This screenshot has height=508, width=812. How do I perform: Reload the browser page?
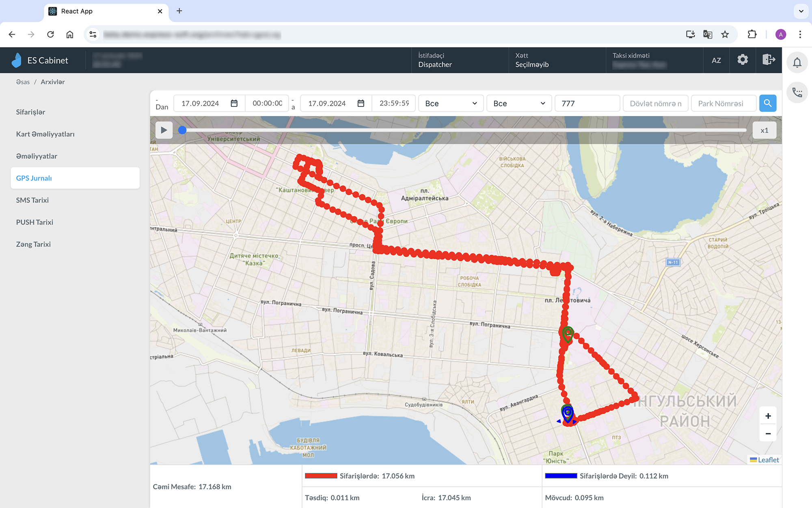[50, 35]
